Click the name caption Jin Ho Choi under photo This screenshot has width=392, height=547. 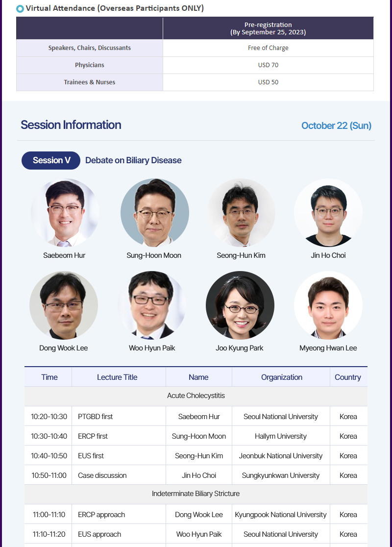pos(328,255)
